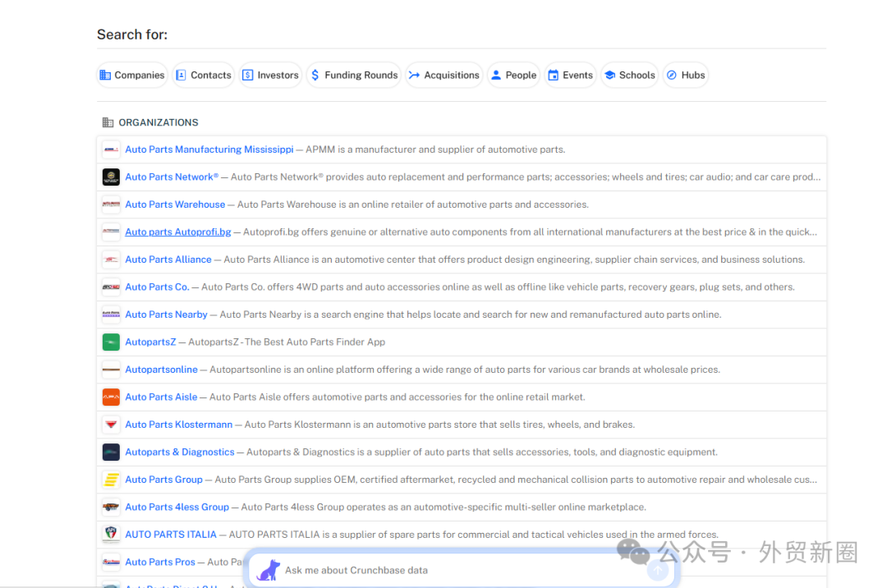Click the Auto Parts Warehouse logo
The height and width of the screenshot is (588, 887).
[111, 204]
